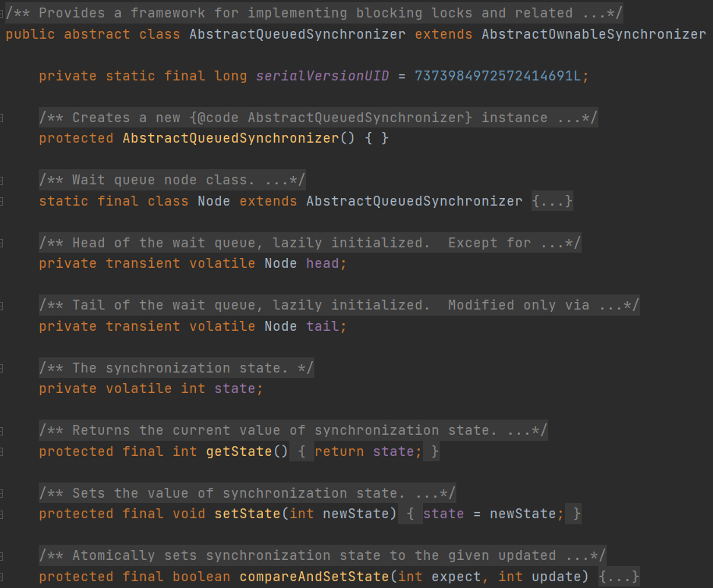
Task: Expand the 'Atomically sets synchronization state' comment
Action: click(323, 555)
